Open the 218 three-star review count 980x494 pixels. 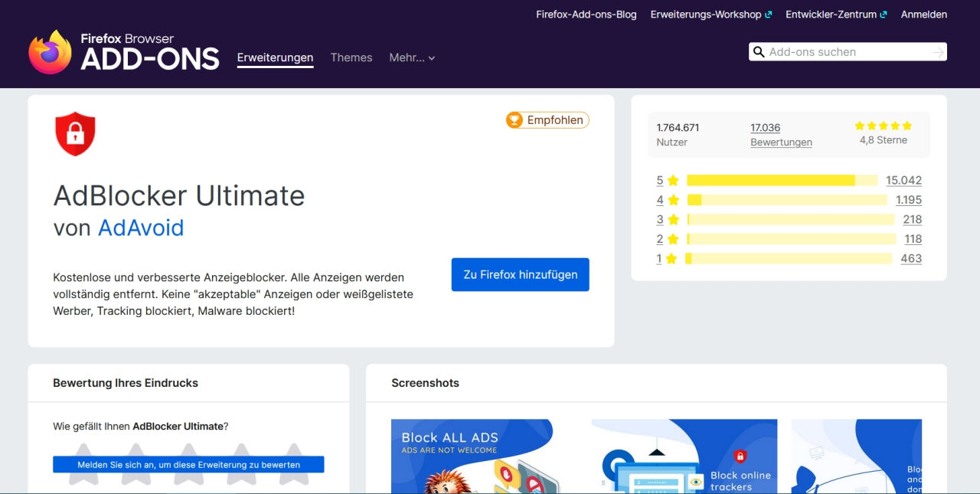click(x=913, y=220)
